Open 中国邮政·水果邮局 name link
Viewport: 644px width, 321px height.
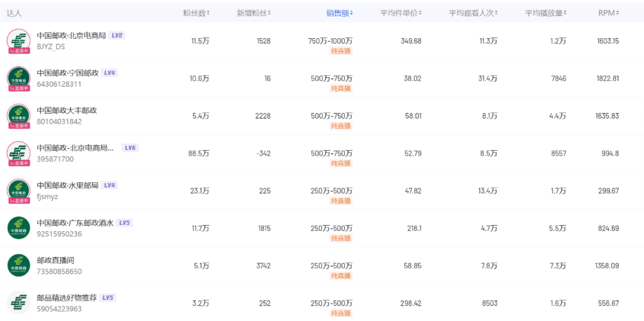[x=68, y=185]
